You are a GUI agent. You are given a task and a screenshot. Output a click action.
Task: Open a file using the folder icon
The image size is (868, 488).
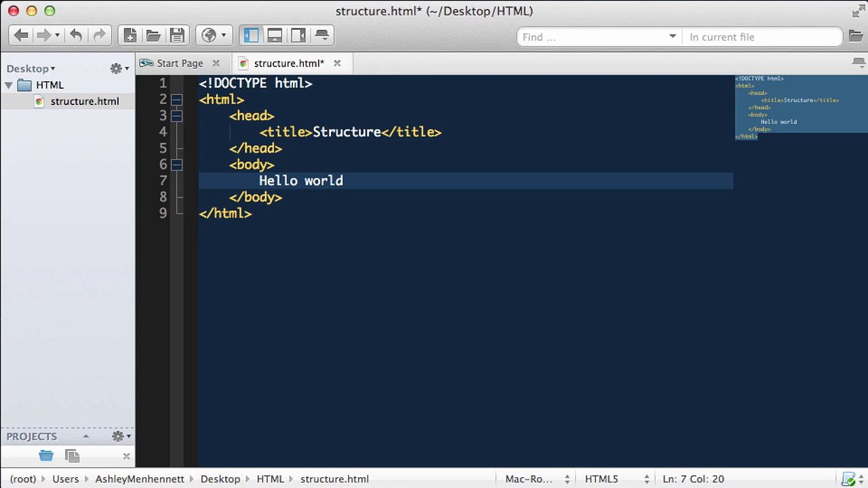153,35
